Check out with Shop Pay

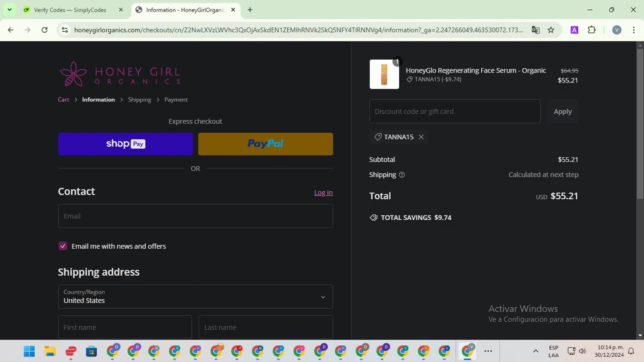(125, 144)
